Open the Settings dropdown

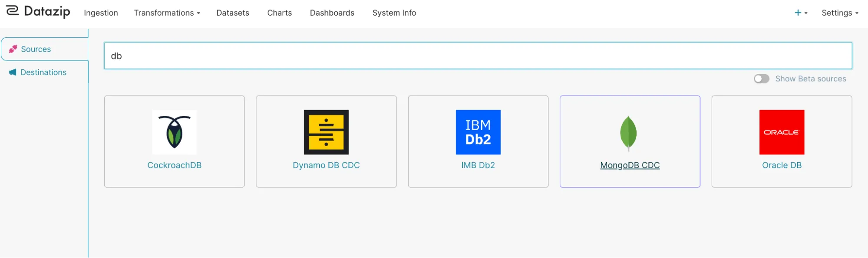pyautogui.click(x=840, y=13)
